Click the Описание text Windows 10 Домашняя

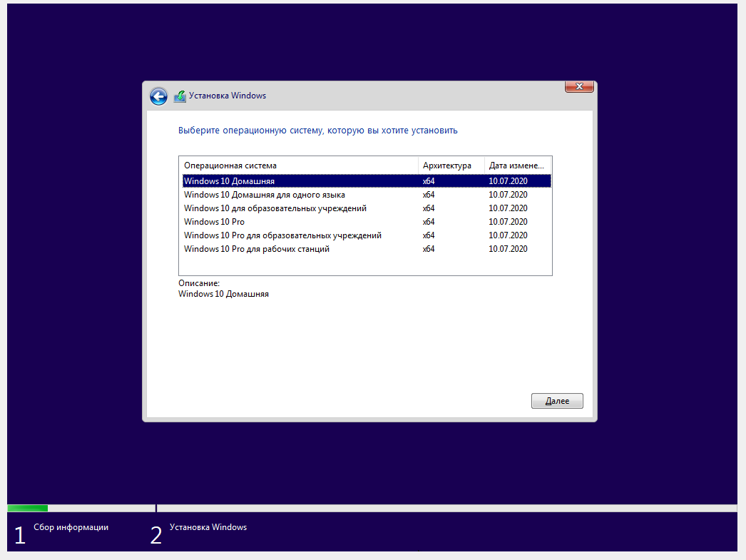point(223,294)
